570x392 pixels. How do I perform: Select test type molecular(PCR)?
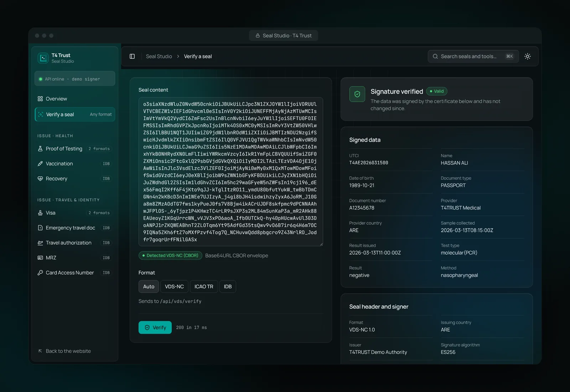click(459, 253)
